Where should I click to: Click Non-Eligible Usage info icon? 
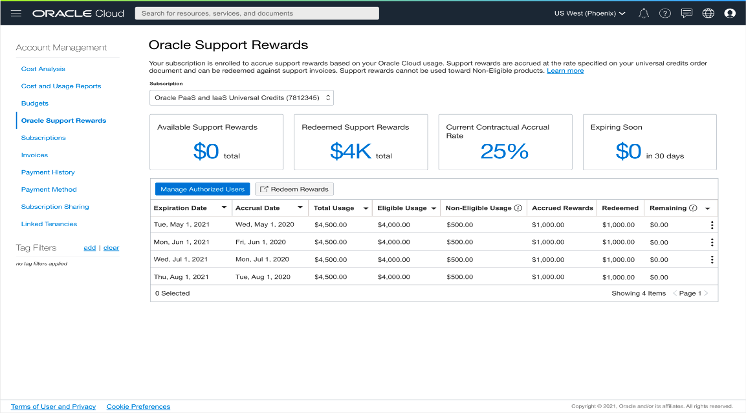pyautogui.click(x=518, y=208)
